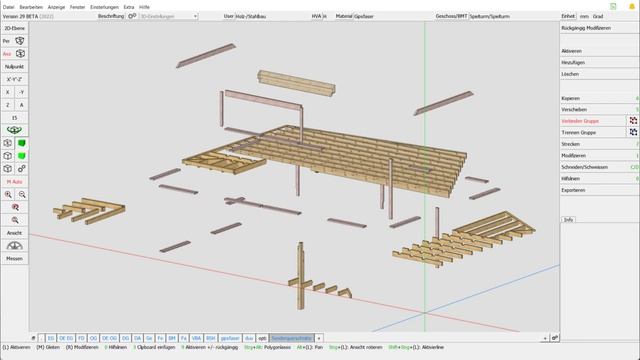The width and height of the screenshot is (640, 360).
Task: Open the Extra menu
Action: click(x=129, y=7)
